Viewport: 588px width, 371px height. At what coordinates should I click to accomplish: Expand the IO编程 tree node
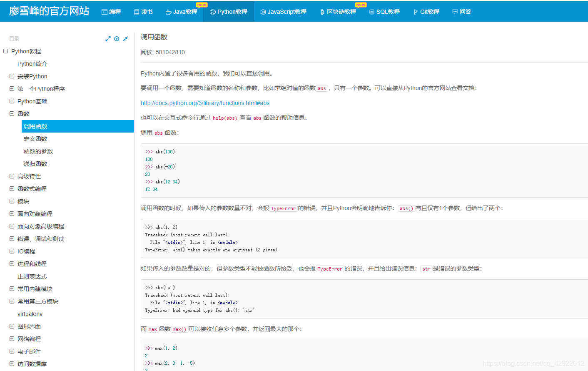click(12, 251)
